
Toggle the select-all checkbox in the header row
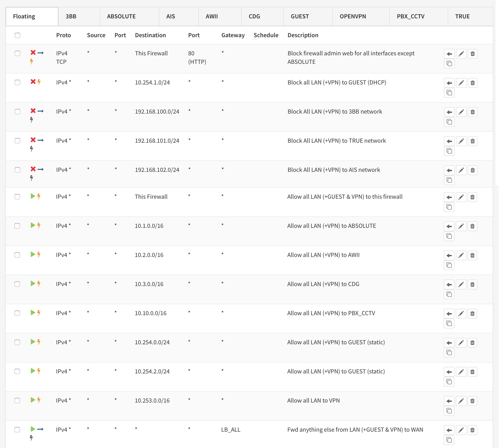pos(17,35)
